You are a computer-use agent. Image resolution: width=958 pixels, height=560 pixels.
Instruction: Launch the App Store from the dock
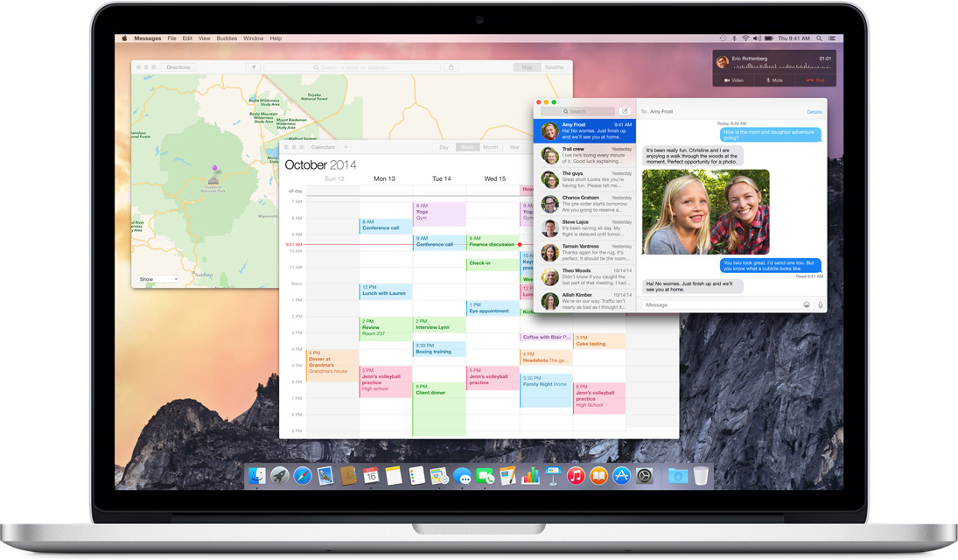click(x=621, y=476)
